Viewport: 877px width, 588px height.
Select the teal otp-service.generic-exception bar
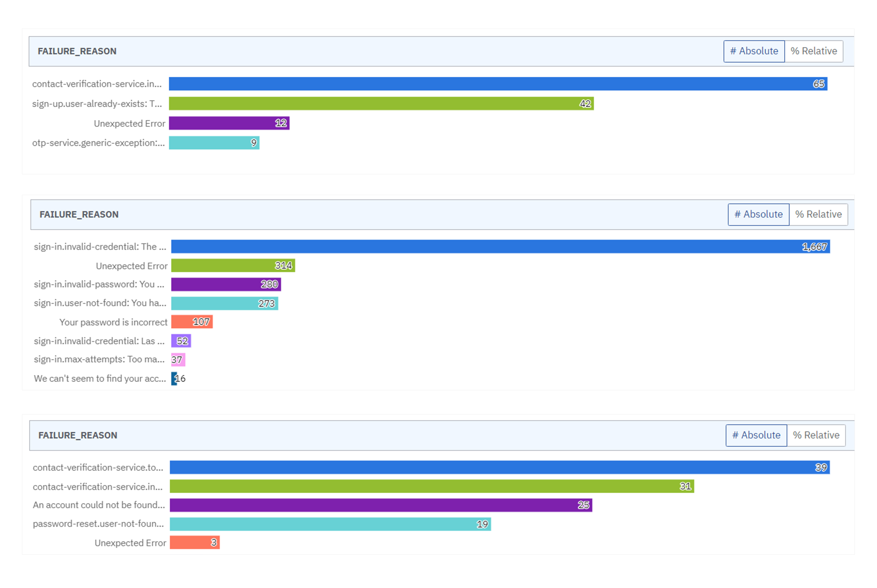(214, 143)
